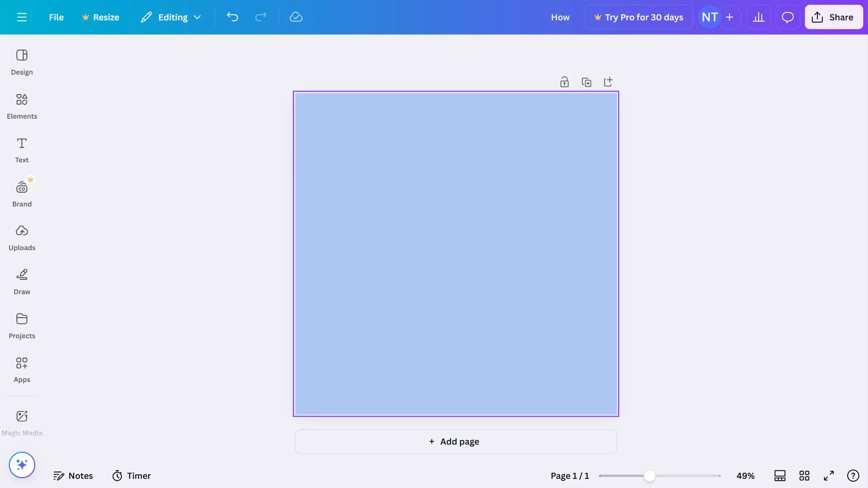This screenshot has height=488, width=868.
Task: Open the File menu
Action: coord(56,17)
